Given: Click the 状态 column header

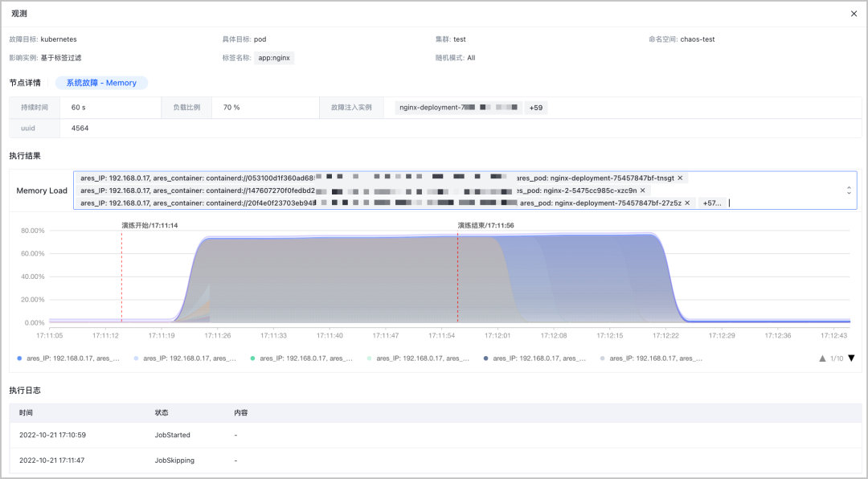Looking at the screenshot, I should pyautogui.click(x=162, y=412).
